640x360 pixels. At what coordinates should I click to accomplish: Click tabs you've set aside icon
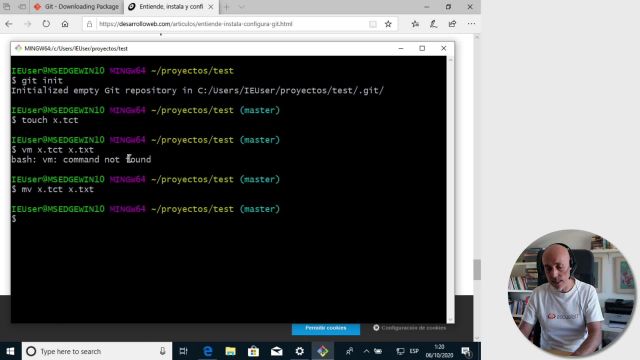click(7, 7)
